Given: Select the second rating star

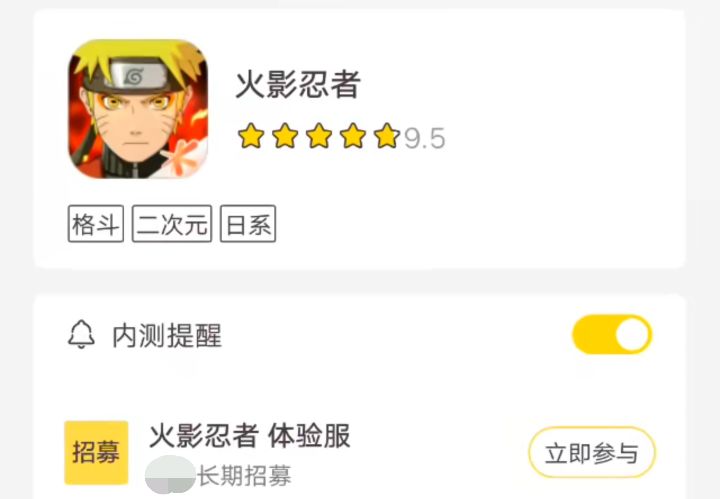Looking at the screenshot, I should pyautogui.click(x=285, y=136).
